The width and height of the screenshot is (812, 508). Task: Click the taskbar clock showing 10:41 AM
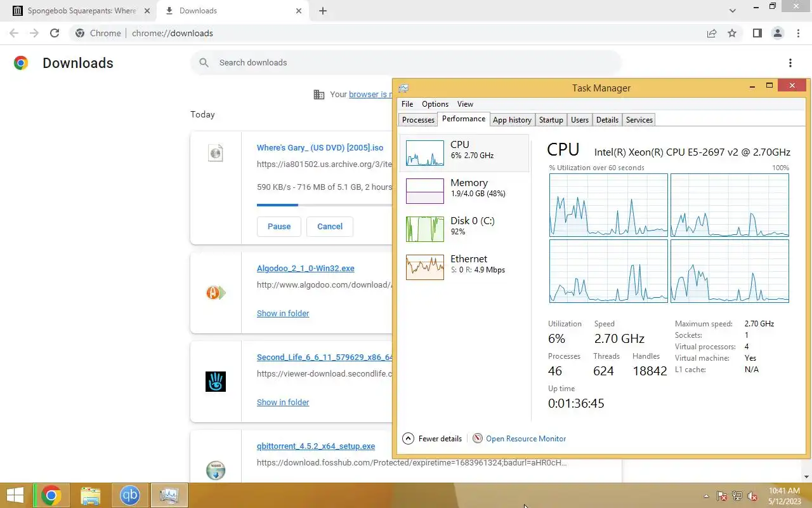tap(784, 496)
